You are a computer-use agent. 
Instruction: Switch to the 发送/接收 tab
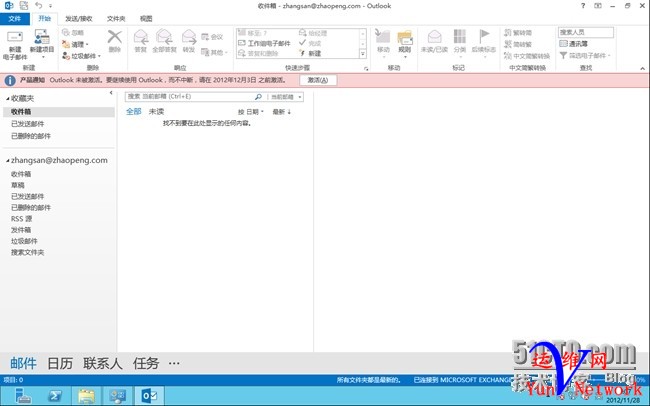tap(79, 19)
